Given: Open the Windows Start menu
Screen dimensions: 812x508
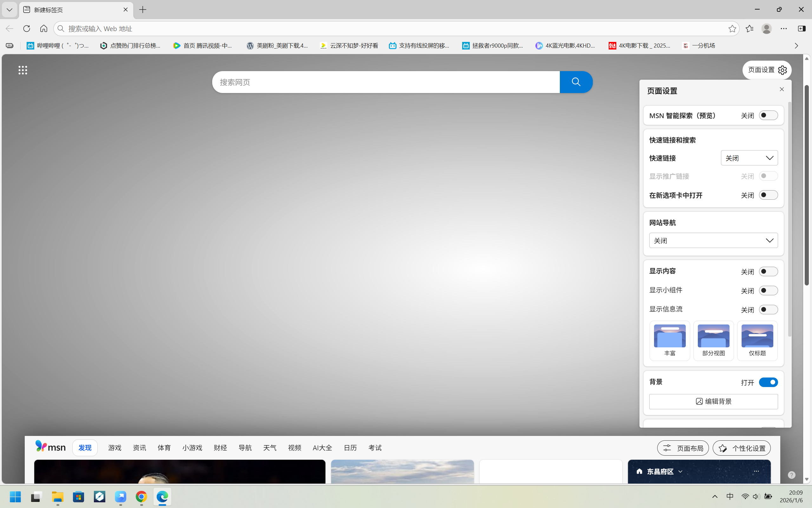Looking at the screenshot, I should coord(15,497).
